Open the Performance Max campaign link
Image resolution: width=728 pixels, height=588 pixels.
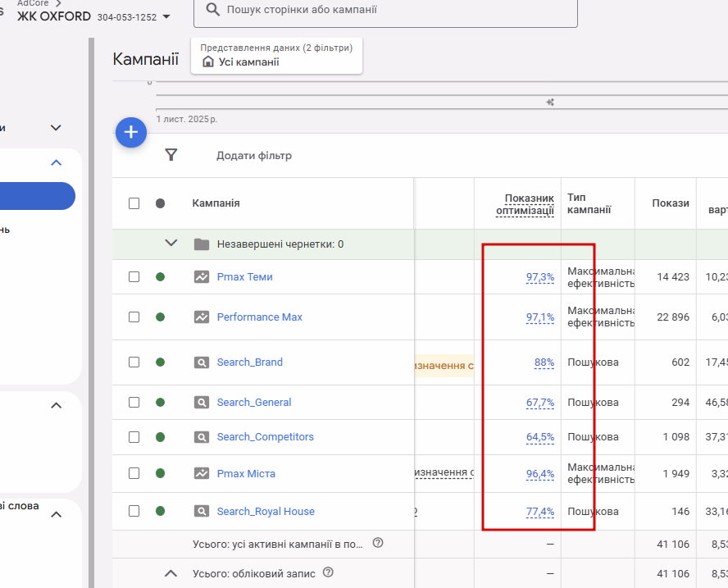tap(259, 317)
